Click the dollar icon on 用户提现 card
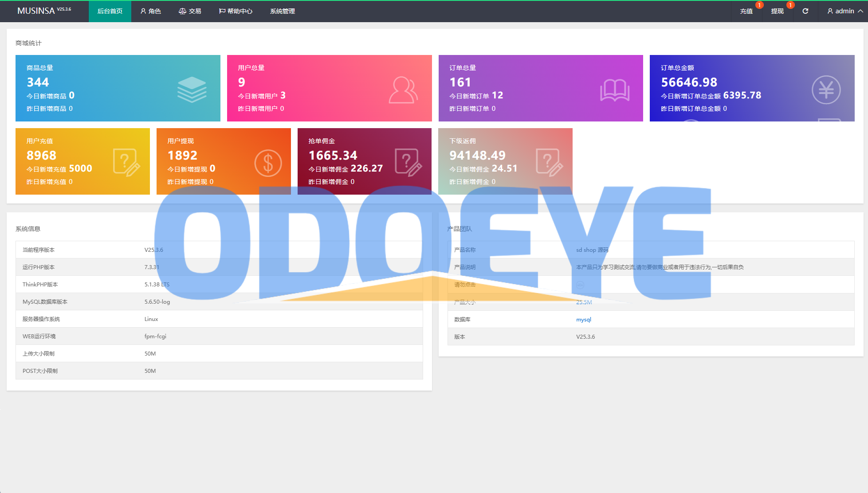This screenshot has height=493, width=868. click(x=268, y=163)
